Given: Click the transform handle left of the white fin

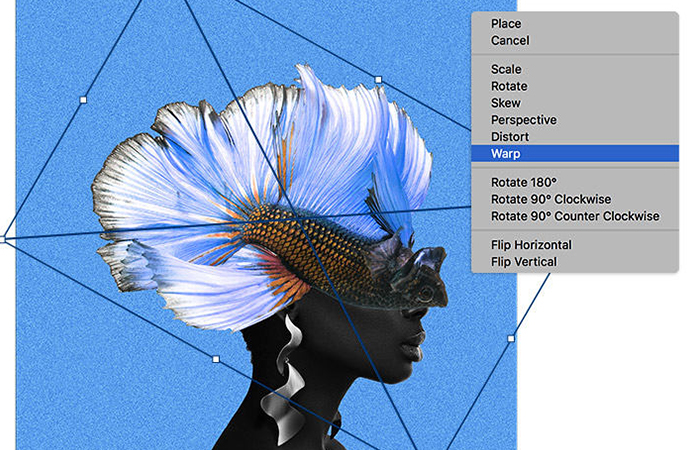Looking at the screenshot, I should pos(83,100).
